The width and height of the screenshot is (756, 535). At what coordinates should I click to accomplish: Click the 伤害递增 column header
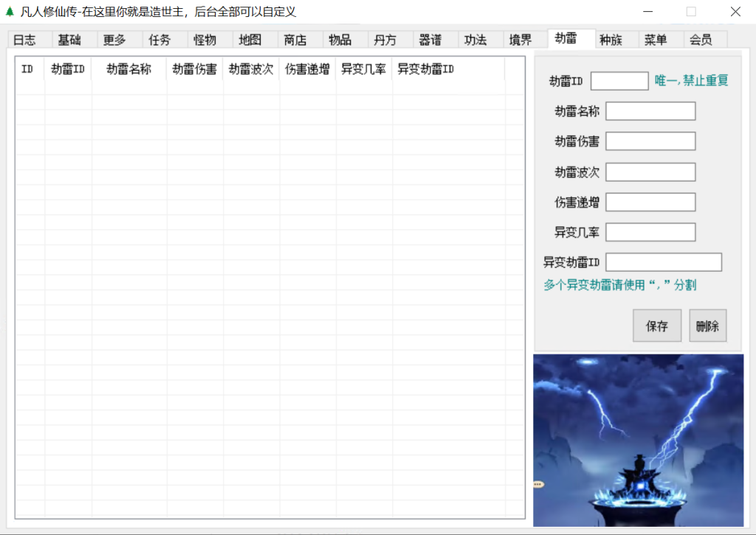tap(307, 69)
